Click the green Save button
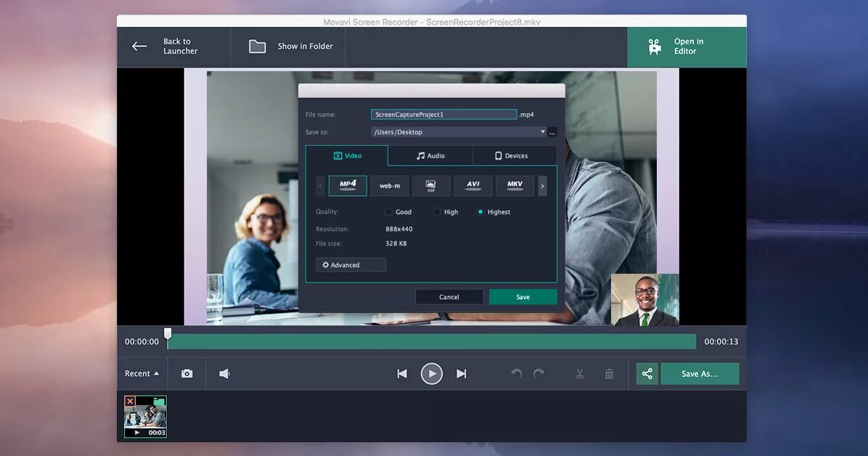 click(523, 297)
